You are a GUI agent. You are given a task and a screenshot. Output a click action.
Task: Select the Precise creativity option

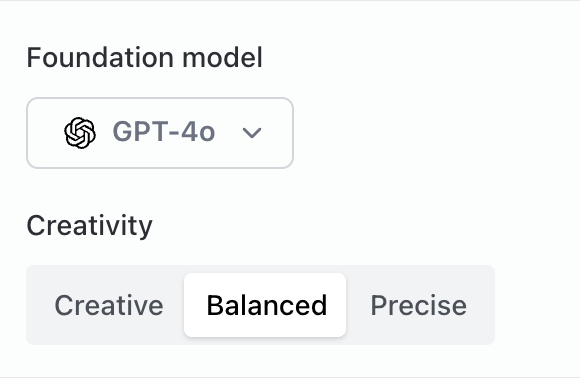pyautogui.click(x=418, y=305)
